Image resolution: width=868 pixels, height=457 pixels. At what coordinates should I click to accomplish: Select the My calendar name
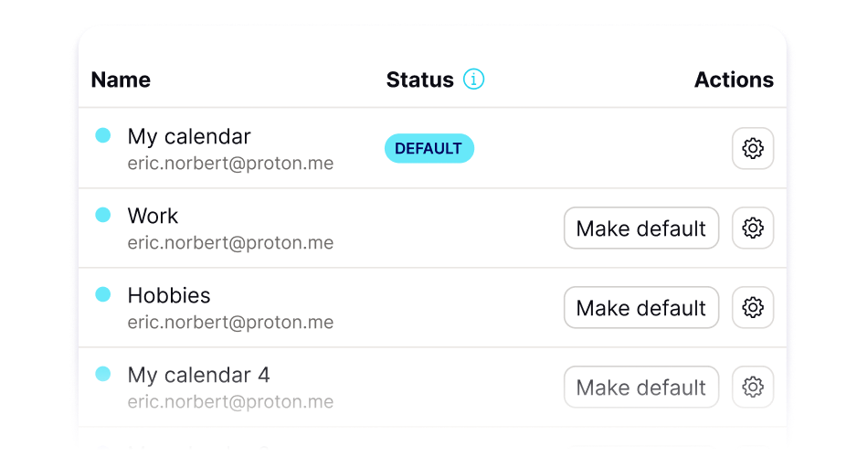tap(189, 136)
